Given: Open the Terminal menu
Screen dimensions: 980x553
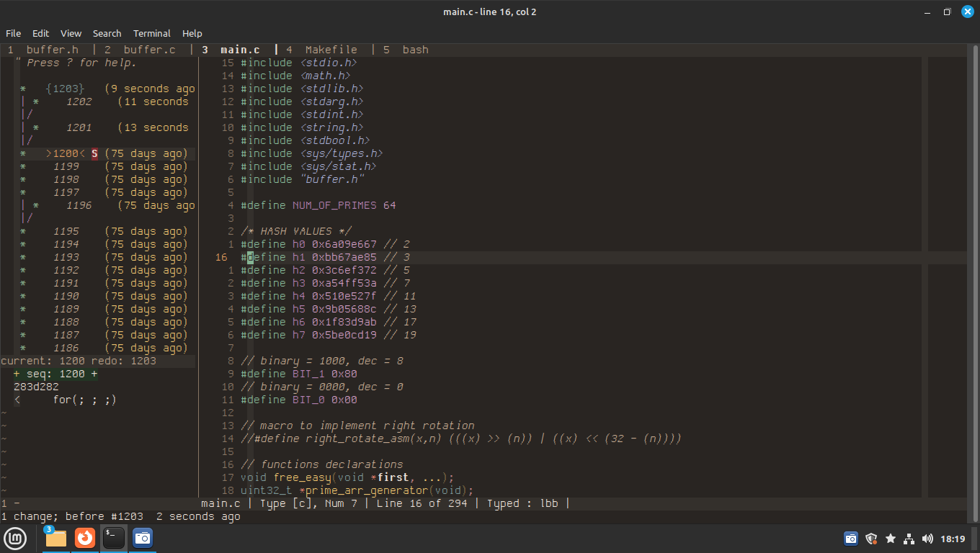Looking at the screenshot, I should (151, 33).
